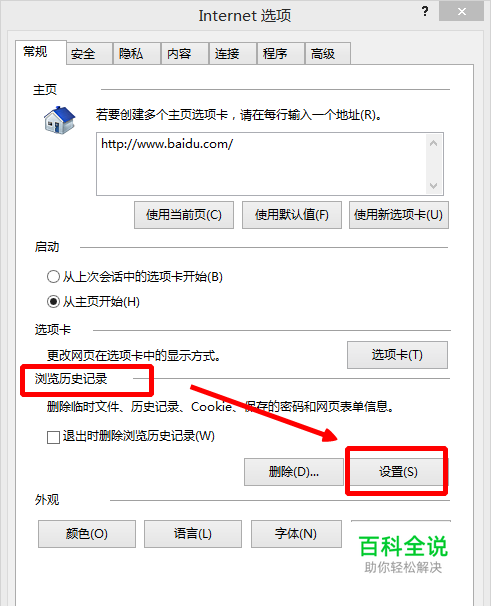This screenshot has width=491, height=606.
Task: Click 设置(S) under browsing history
Action: coord(397,472)
